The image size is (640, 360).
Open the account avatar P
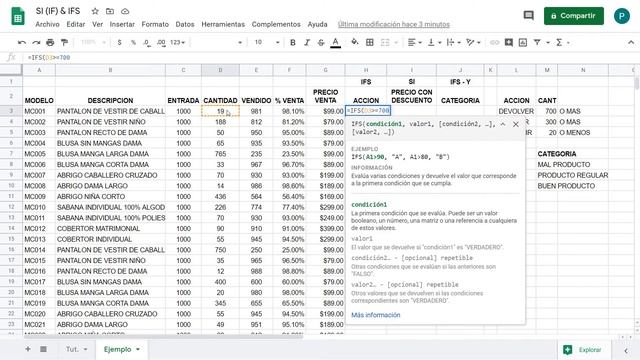pos(621,16)
